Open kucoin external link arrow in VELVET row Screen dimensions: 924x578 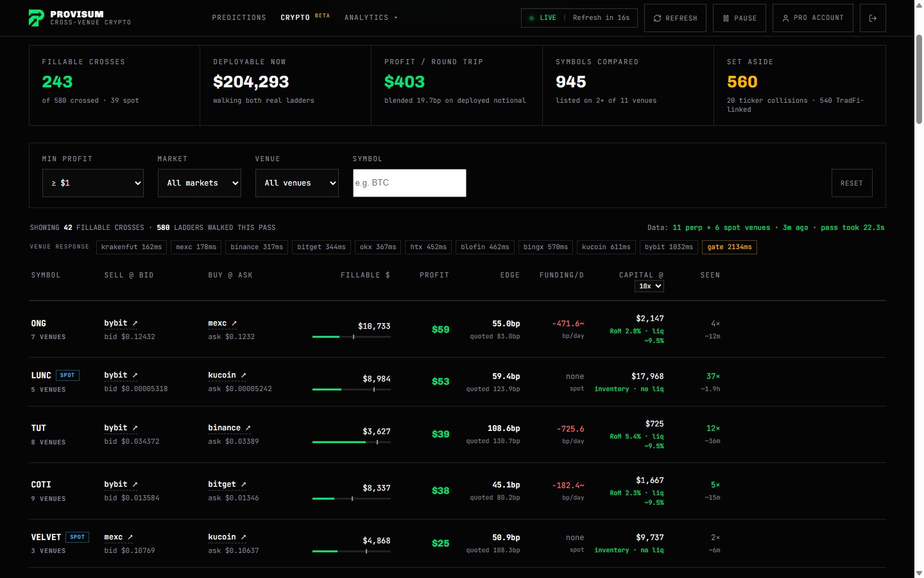[x=243, y=537]
